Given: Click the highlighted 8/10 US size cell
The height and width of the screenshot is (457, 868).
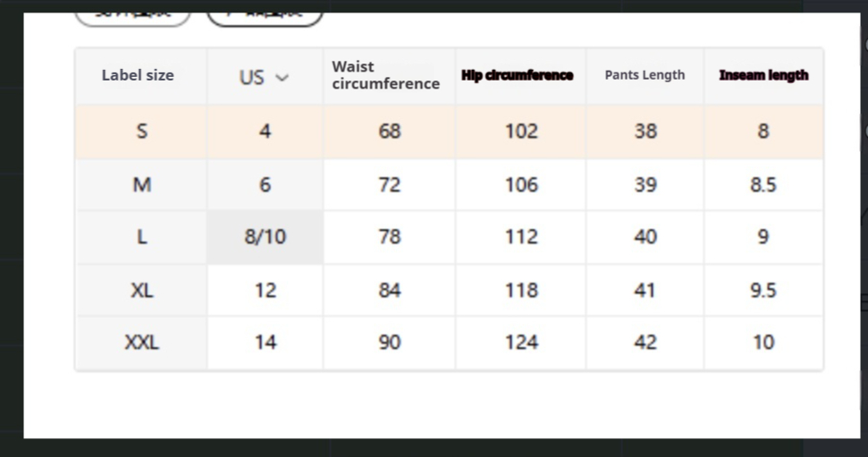Looking at the screenshot, I should [x=265, y=237].
